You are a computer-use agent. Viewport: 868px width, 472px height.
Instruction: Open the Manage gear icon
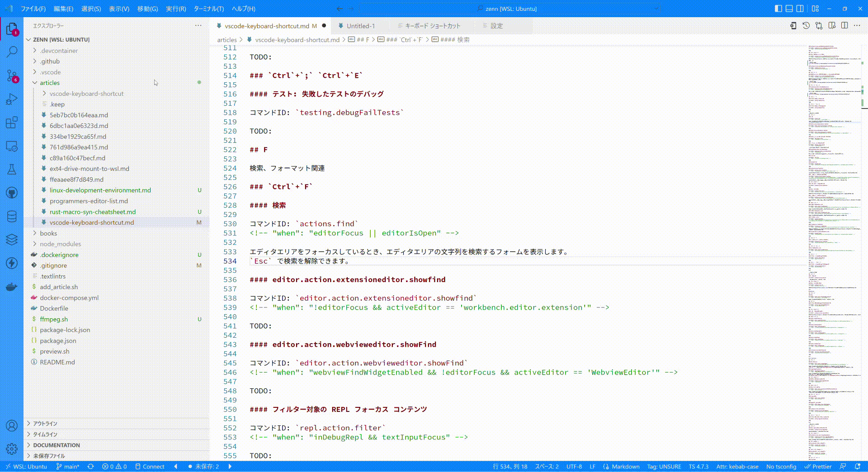coord(12,449)
